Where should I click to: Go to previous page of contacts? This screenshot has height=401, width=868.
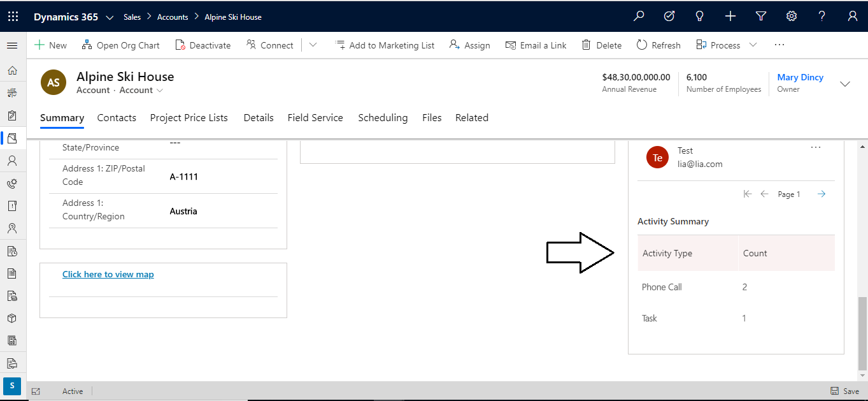[x=765, y=194]
